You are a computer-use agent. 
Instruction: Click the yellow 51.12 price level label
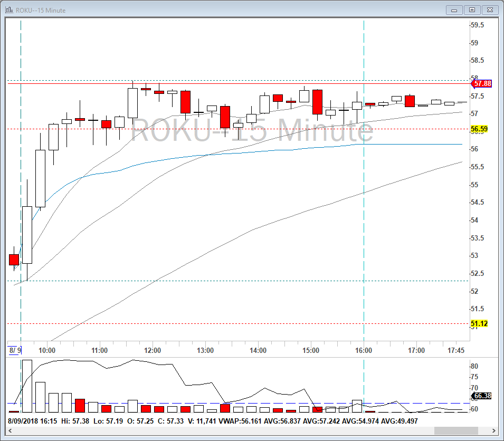[479, 323]
